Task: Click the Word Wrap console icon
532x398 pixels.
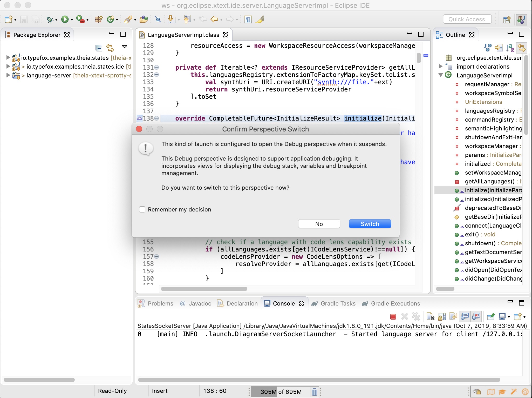Action: point(453,316)
